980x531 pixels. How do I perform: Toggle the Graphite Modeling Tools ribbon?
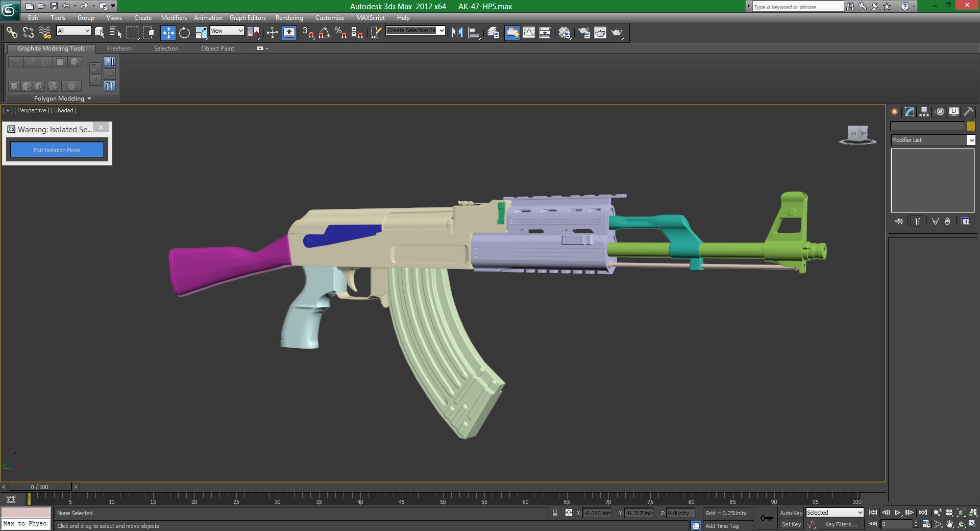tap(512, 33)
